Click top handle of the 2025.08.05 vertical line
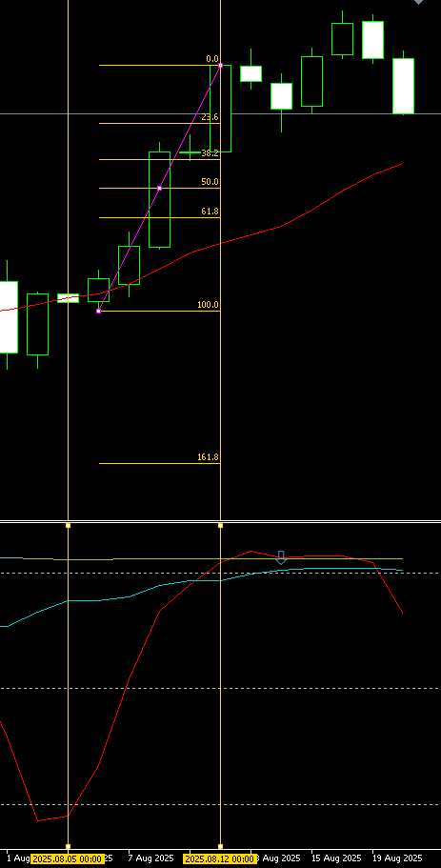This screenshot has height=868, width=441. [68, 525]
